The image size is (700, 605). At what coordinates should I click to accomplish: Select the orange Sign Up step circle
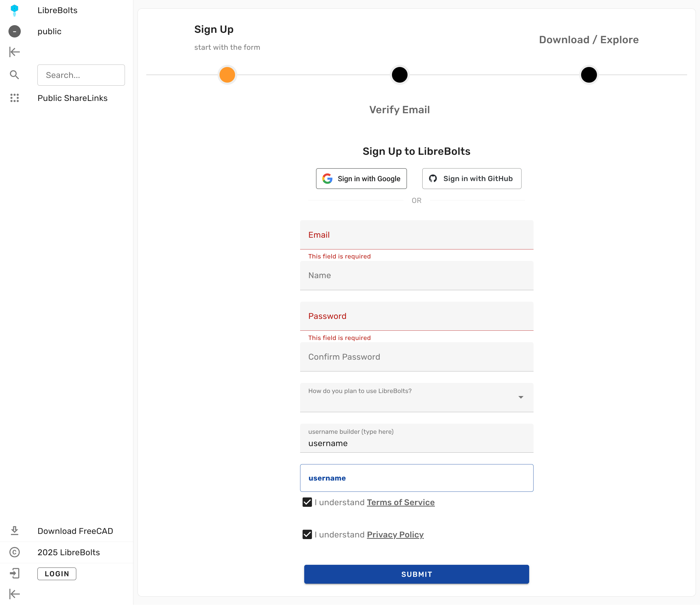[x=227, y=75]
